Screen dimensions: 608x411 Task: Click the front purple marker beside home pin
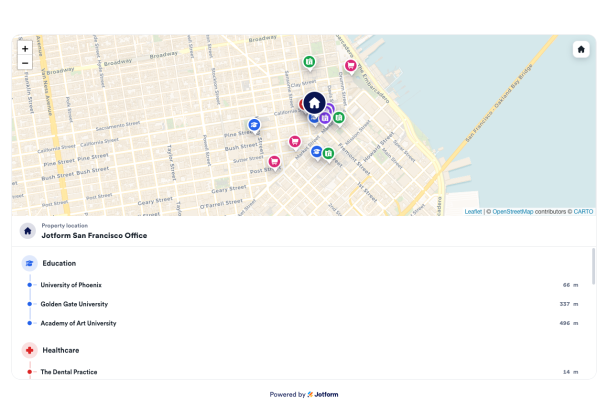[325, 118]
